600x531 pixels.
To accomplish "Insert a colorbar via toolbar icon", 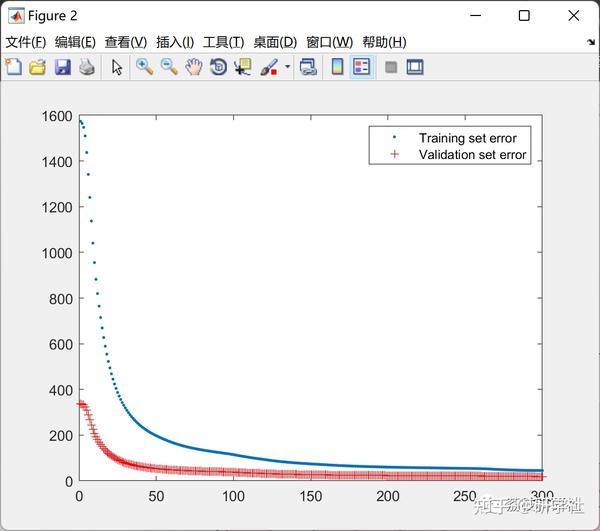I will (337, 67).
